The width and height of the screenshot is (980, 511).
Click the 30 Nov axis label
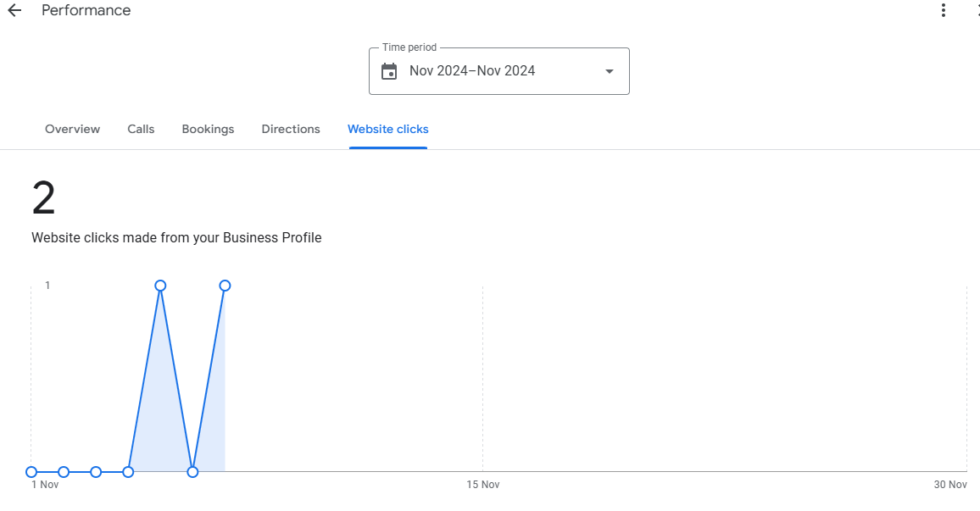coord(950,485)
